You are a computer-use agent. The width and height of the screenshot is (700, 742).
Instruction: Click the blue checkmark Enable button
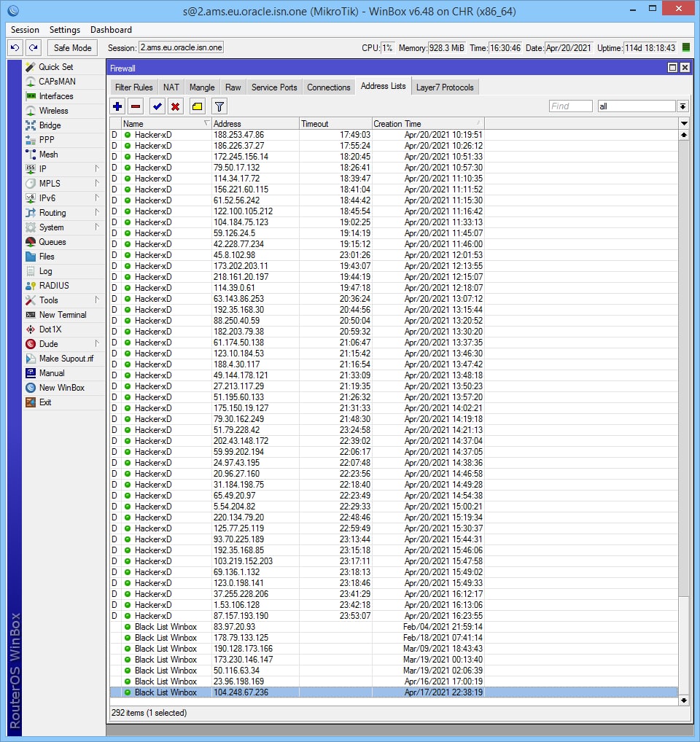pos(157,106)
